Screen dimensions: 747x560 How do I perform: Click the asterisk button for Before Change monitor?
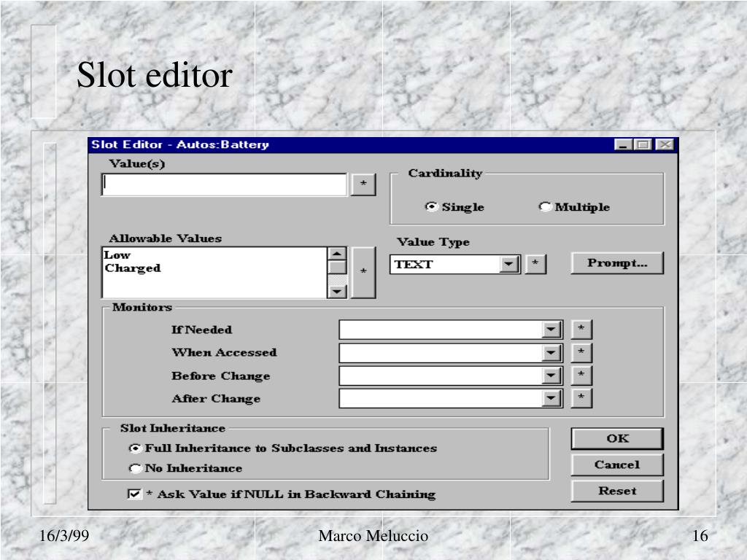coord(581,375)
